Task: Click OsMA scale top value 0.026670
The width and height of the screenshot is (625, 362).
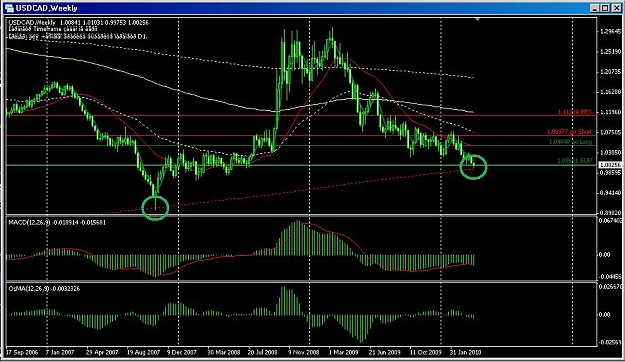Action: coord(611,287)
